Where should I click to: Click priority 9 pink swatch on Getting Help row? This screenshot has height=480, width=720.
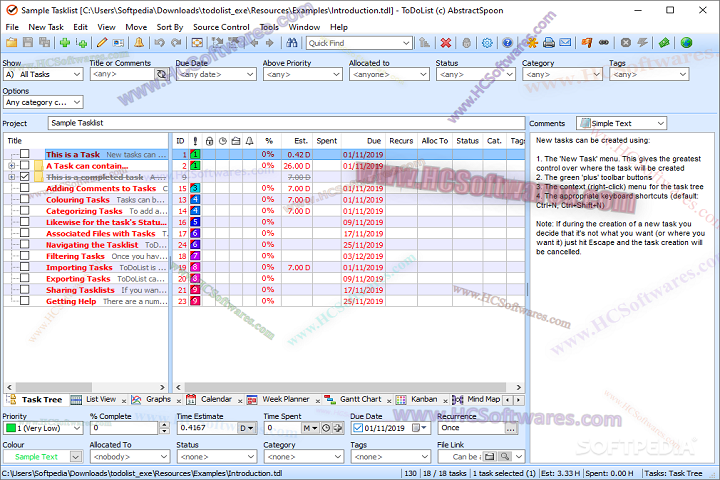click(195, 301)
